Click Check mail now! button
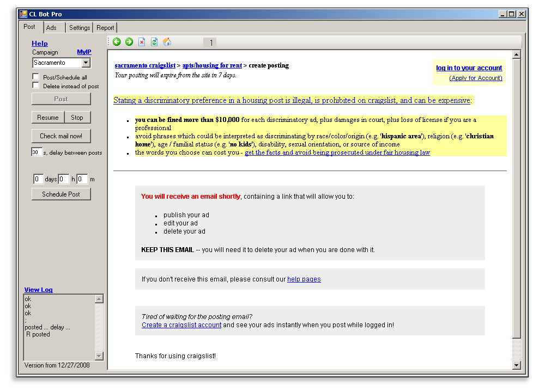 61,136
